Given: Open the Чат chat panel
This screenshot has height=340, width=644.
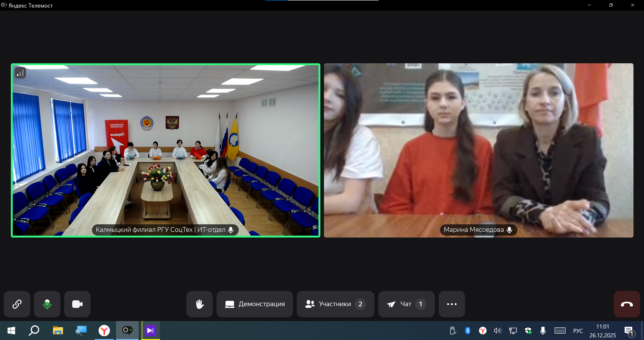Looking at the screenshot, I should click(x=406, y=304).
